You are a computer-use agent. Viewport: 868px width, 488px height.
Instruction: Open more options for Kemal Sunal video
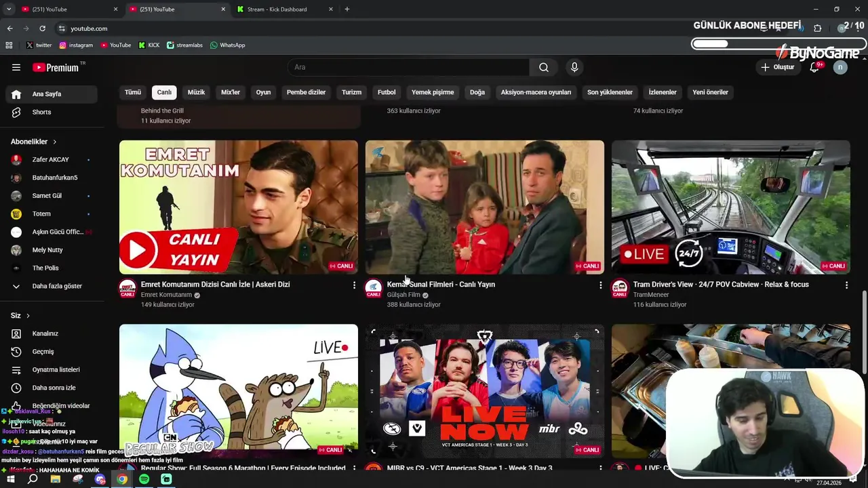(x=600, y=285)
